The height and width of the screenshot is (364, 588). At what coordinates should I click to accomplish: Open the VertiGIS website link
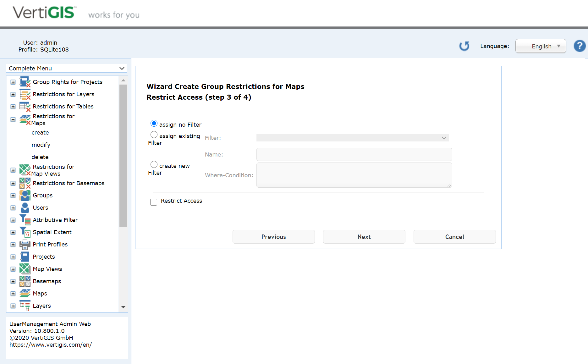click(51, 345)
